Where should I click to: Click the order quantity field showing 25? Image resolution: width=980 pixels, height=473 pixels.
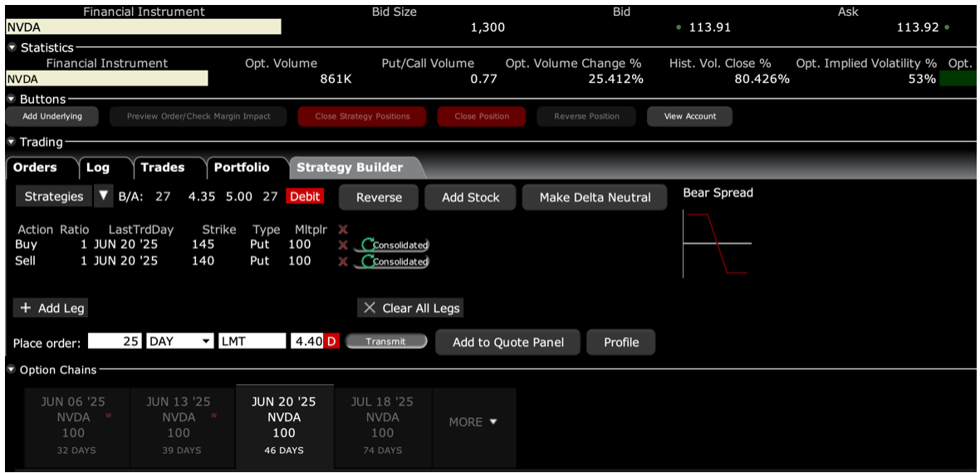pyautogui.click(x=115, y=342)
